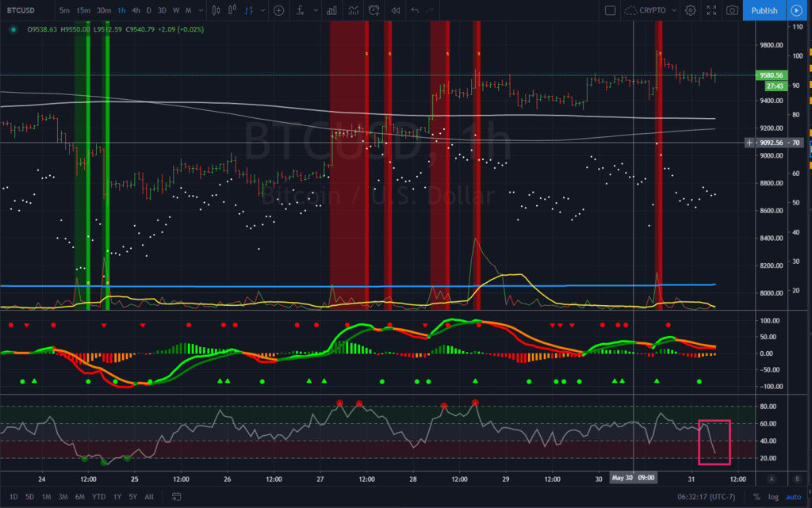This screenshot has width=812, height=508.
Task: Click the Publish button
Action: click(x=764, y=10)
